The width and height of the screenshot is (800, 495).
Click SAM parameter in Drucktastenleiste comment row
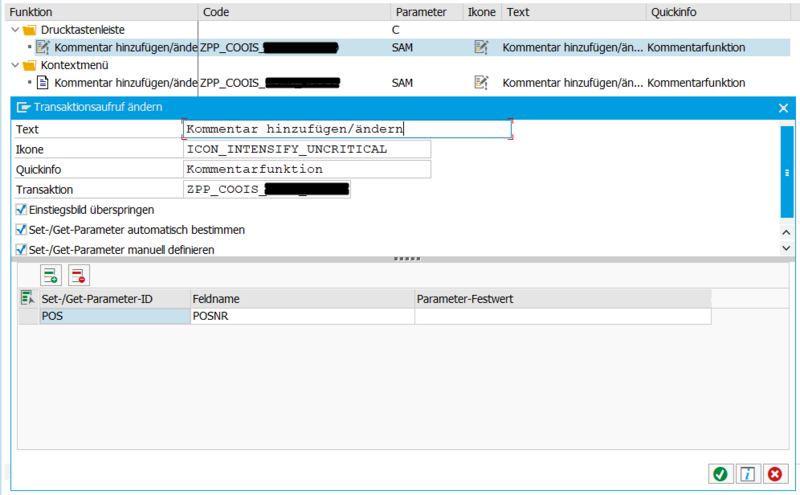click(x=402, y=47)
